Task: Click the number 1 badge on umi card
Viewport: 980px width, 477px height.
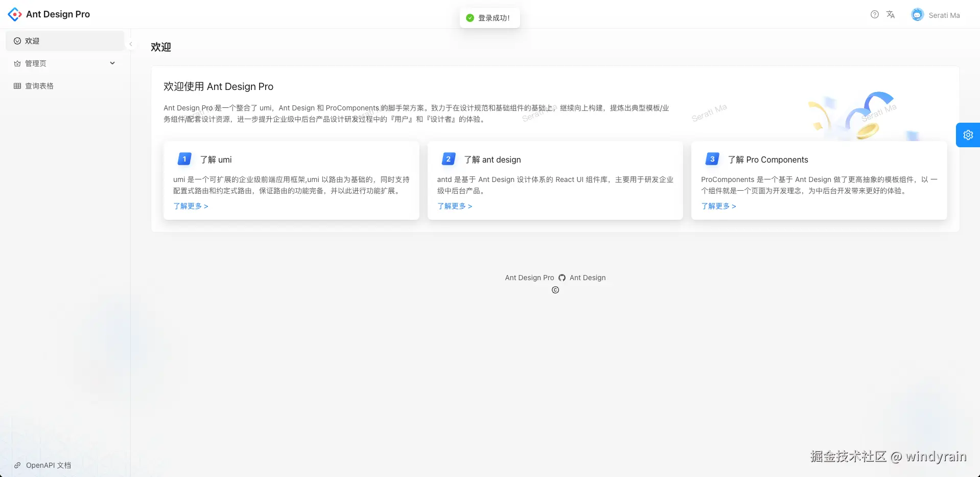Action: (x=184, y=159)
